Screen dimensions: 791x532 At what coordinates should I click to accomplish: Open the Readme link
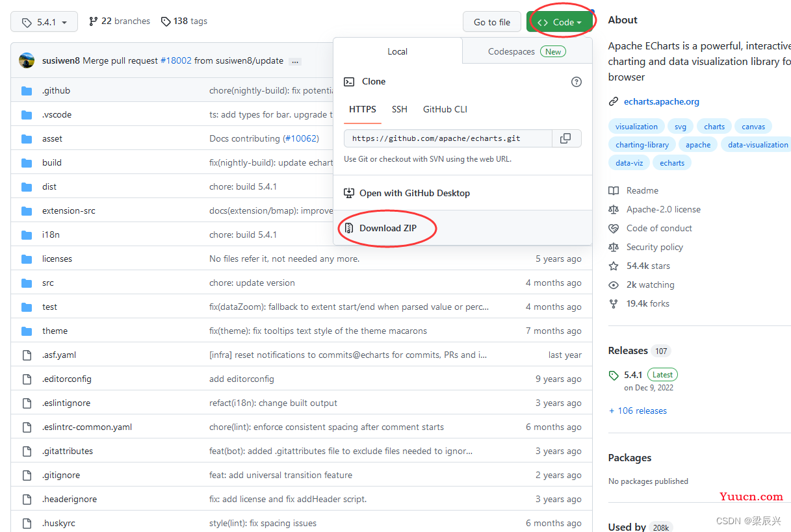coord(642,190)
